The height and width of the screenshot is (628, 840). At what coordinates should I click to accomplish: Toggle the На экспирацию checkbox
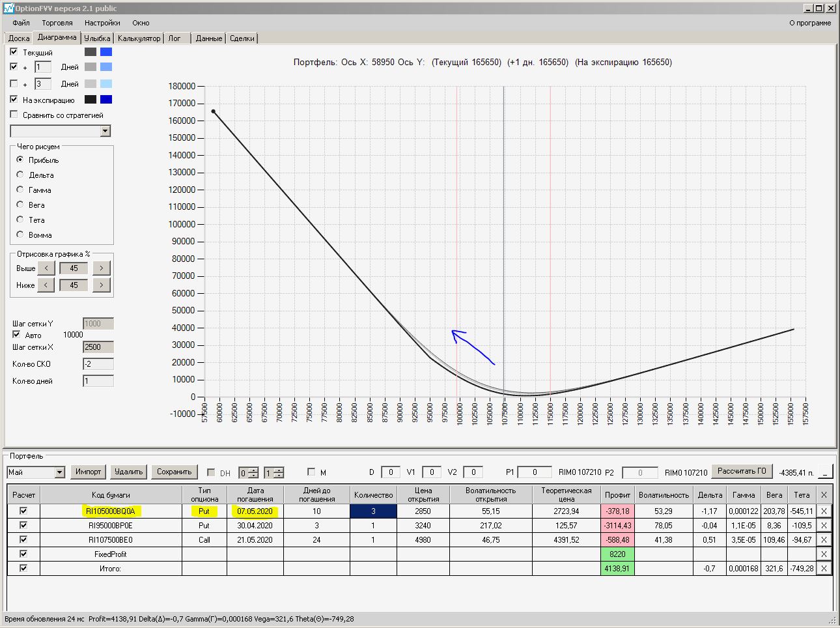click(x=14, y=100)
